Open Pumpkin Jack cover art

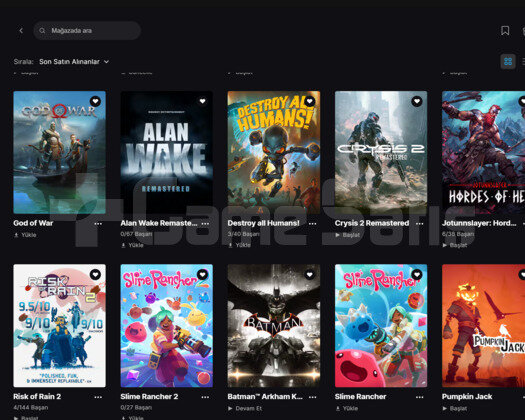(483, 326)
